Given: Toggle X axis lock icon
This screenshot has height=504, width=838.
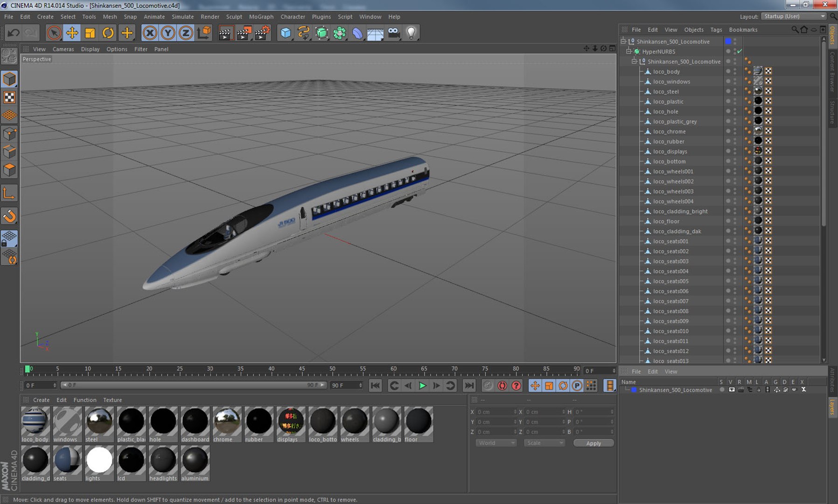Looking at the screenshot, I should click(x=150, y=33).
